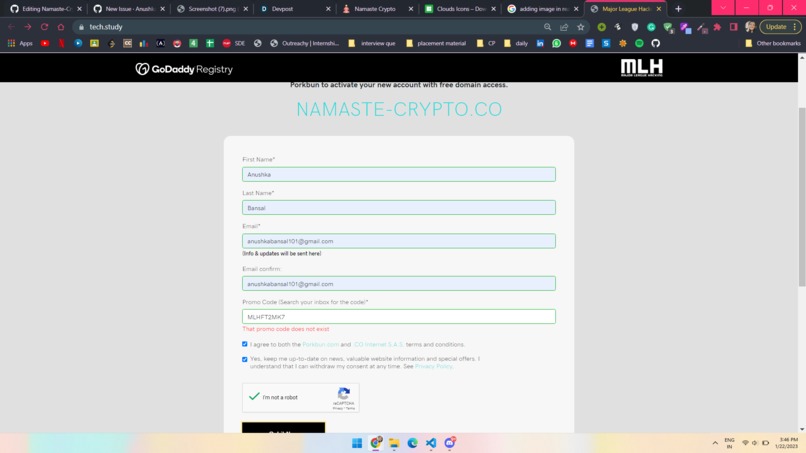Open the LinkedIn bookmark icon
806x453 pixels.
pyautogui.click(x=540, y=43)
